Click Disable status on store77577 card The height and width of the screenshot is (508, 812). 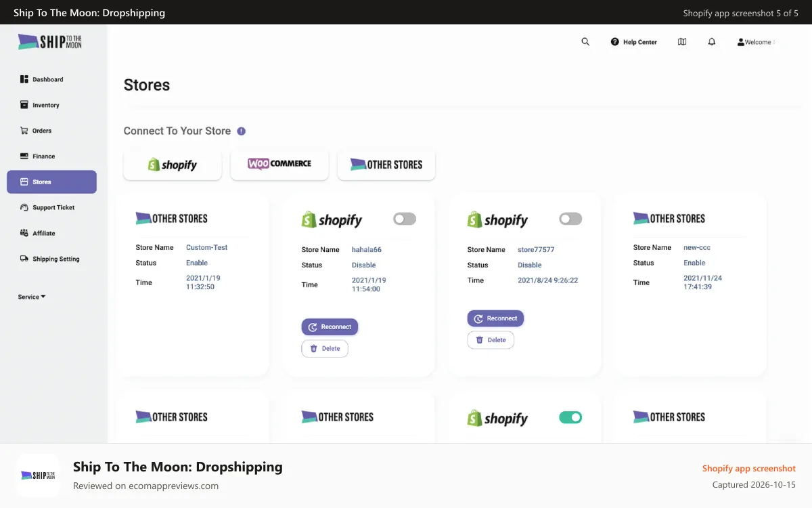point(530,265)
